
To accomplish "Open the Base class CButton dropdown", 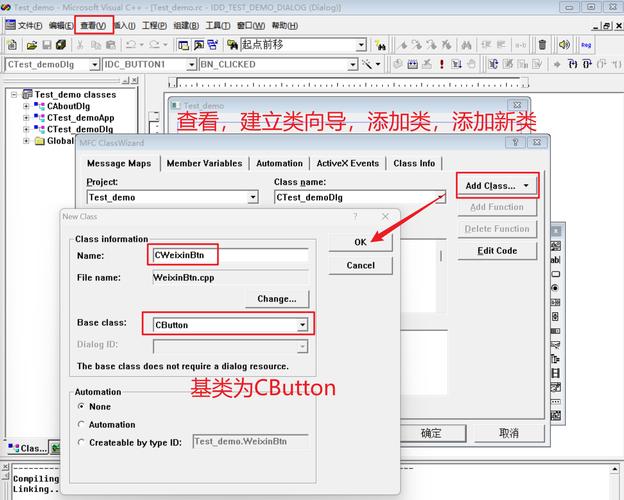I will 302,325.
